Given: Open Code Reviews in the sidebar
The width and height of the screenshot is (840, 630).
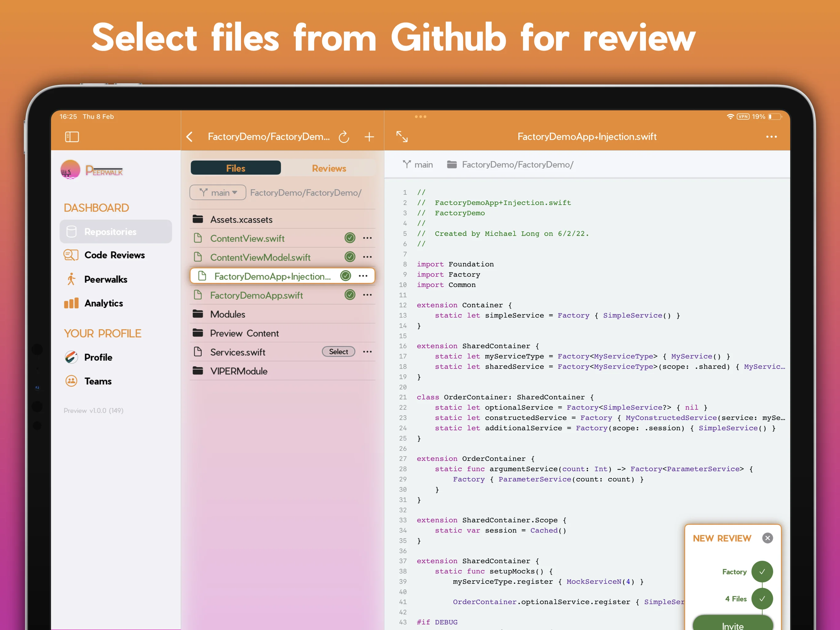Looking at the screenshot, I should (105, 255).
